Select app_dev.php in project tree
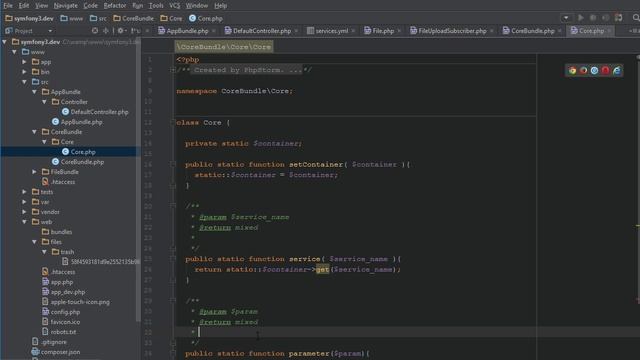The image size is (640, 360). coord(68,292)
